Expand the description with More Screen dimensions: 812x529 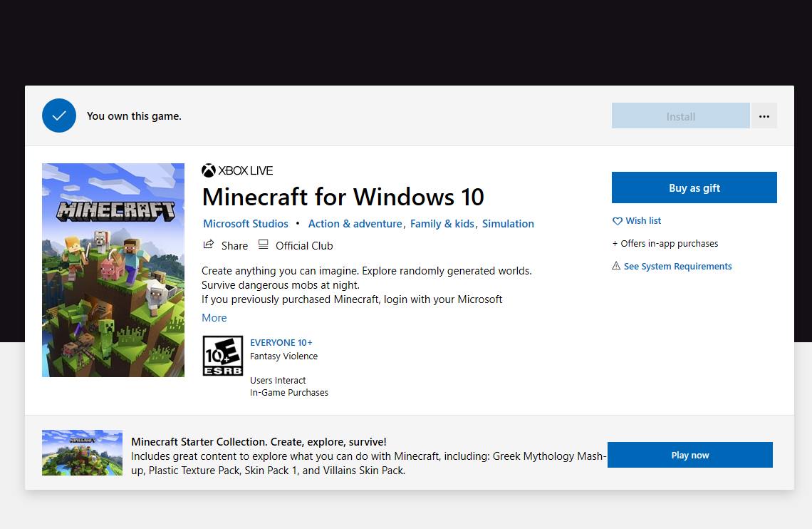[214, 317]
